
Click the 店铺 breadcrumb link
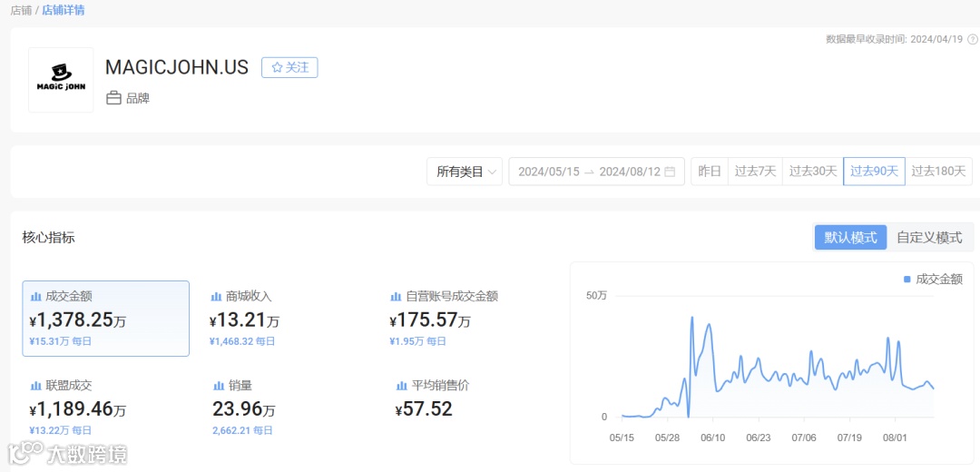click(x=21, y=10)
